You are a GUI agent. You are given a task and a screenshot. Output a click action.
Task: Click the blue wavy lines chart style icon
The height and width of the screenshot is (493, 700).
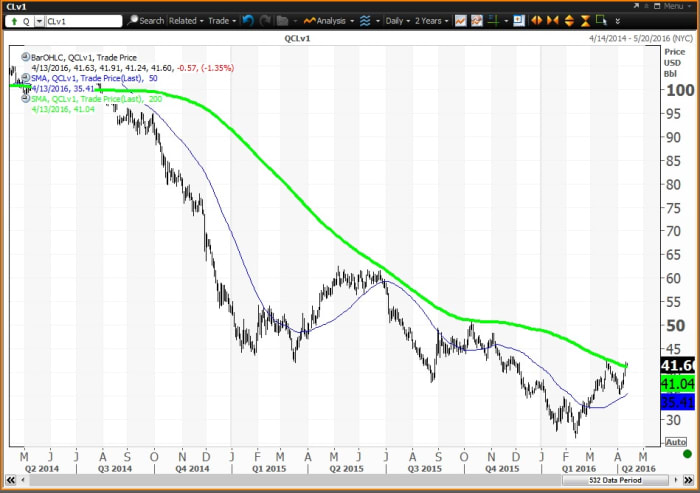pyautogui.click(x=365, y=21)
